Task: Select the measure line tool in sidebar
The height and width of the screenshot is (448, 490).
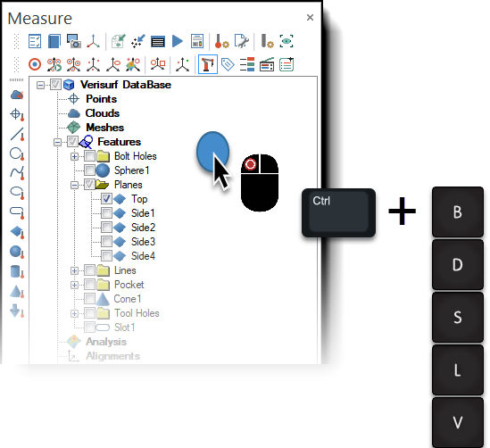Action: pyautogui.click(x=17, y=134)
